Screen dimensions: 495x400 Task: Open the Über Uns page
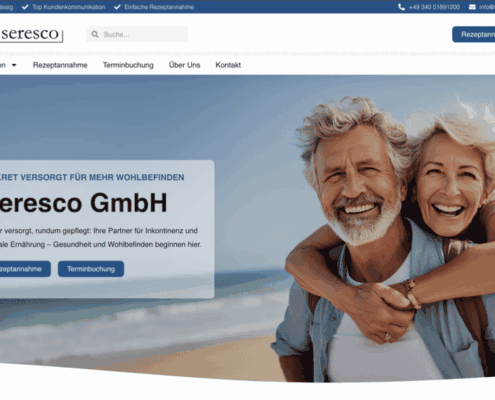pyautogui.click(x=184, y=65)
